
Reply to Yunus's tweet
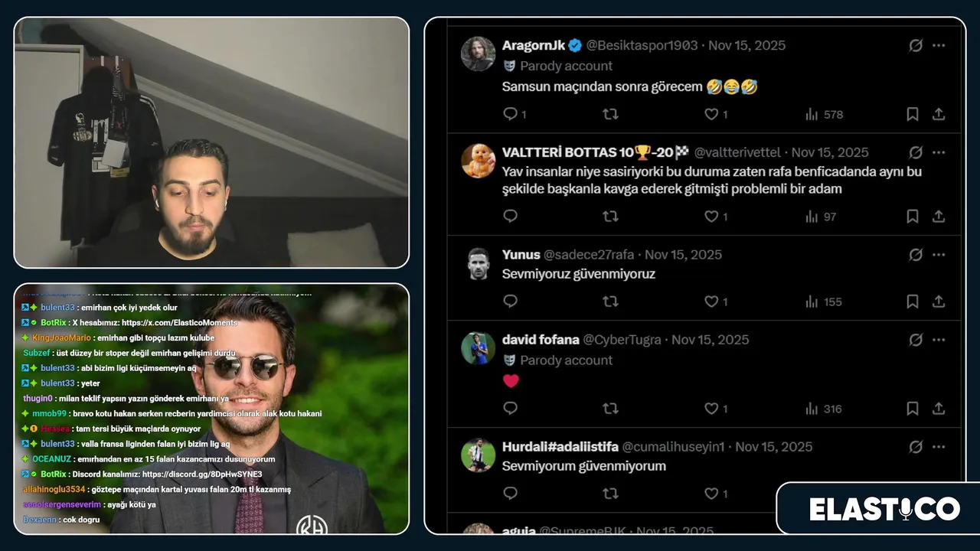[511, 302]
